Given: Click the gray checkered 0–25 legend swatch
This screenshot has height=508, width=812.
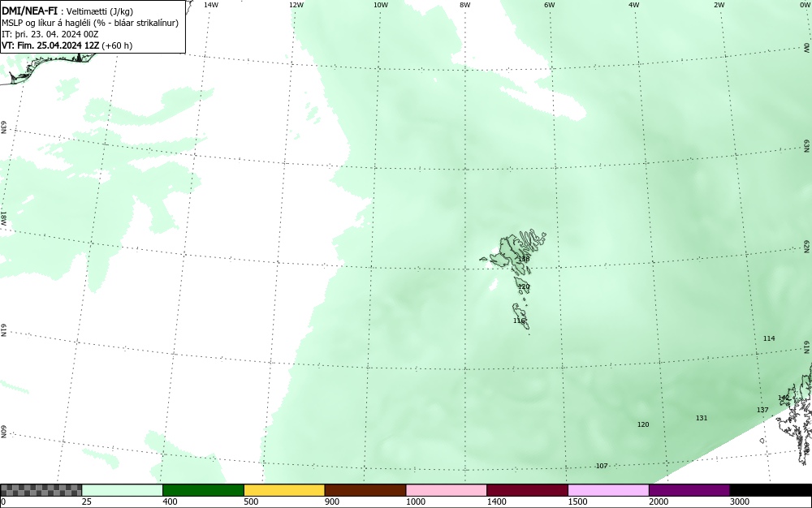Looking at the screenshot, I should coord(41,490).
